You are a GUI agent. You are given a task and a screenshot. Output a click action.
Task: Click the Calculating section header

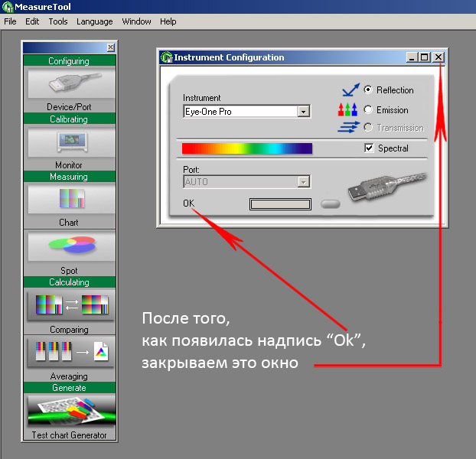pyautogui.click(x=69, y=282)
